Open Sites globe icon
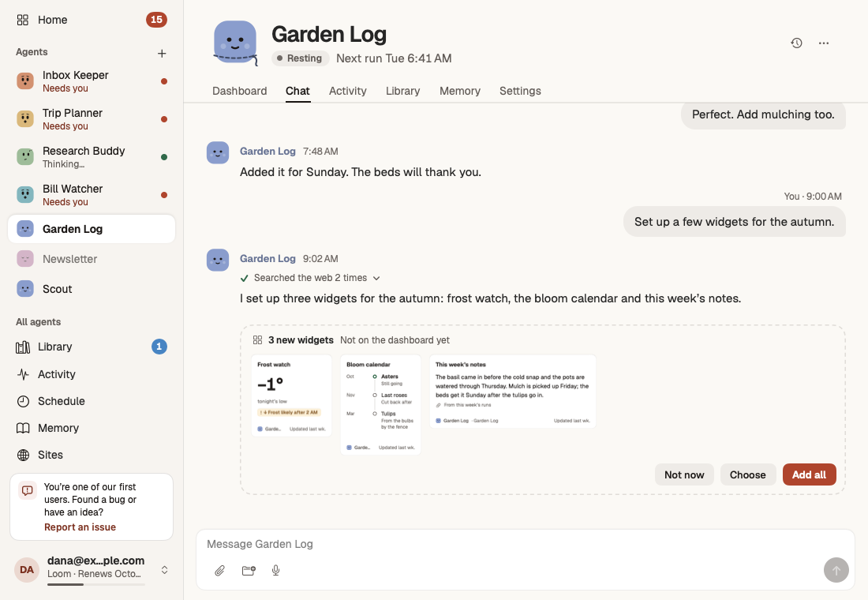 23,455
